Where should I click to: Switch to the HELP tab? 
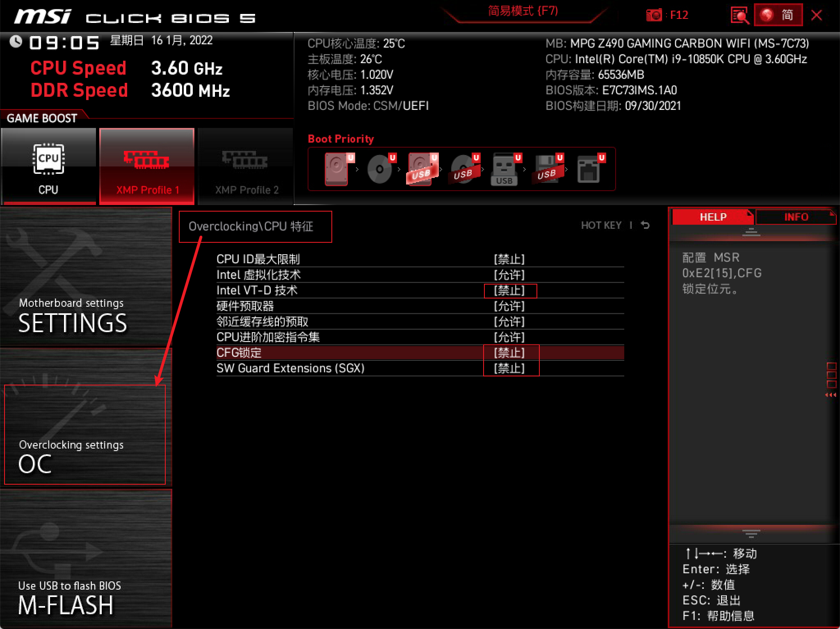pyautogui.click(x=712, y=217)
